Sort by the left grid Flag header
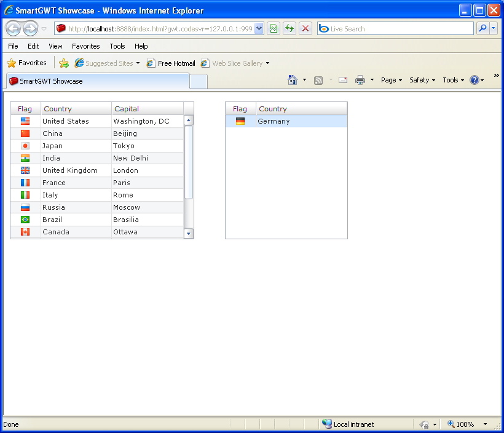The image size is (504, 433). pos(25,109)
